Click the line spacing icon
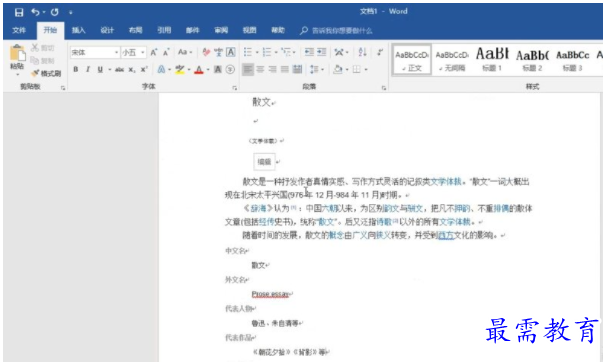This screenshot has height=362, width=607. tap(314, 70)
